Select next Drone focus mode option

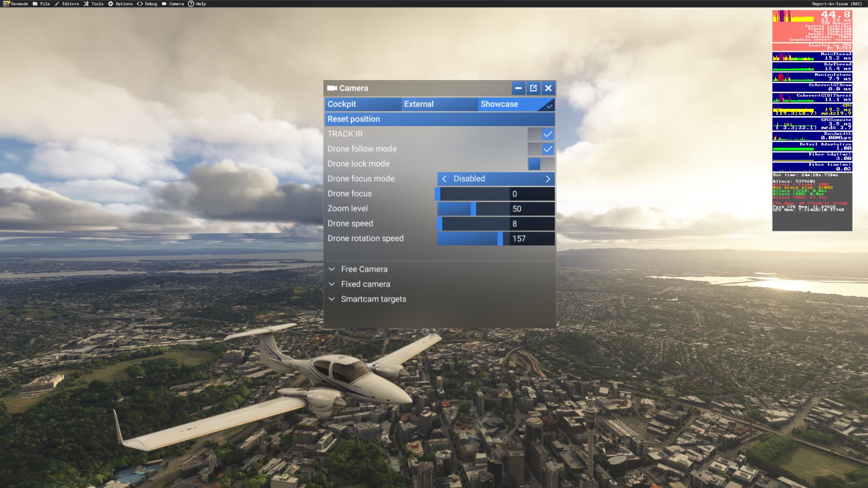(548, 179)
